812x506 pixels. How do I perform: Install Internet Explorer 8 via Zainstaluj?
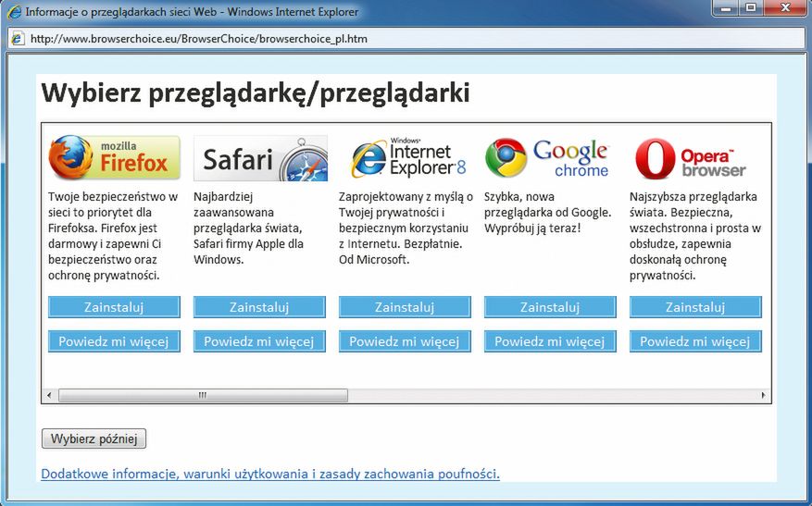pyautogui.click(x=405, y=307)
